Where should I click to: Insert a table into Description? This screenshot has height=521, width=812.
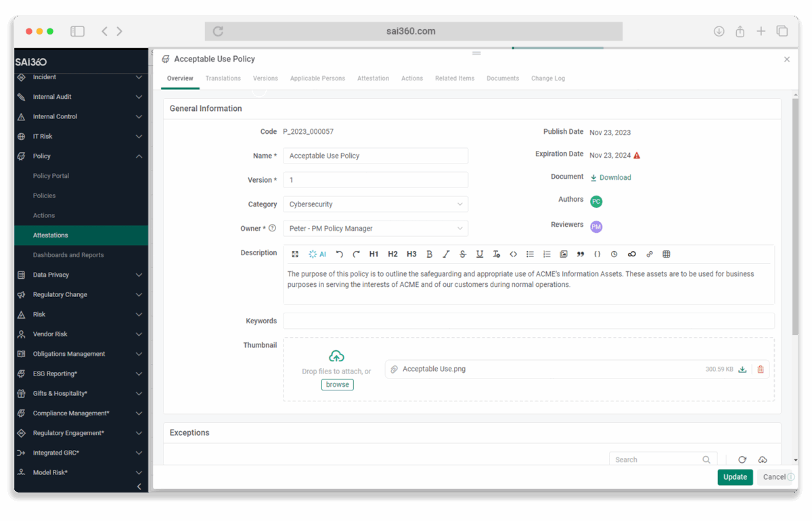coord(667,254)
